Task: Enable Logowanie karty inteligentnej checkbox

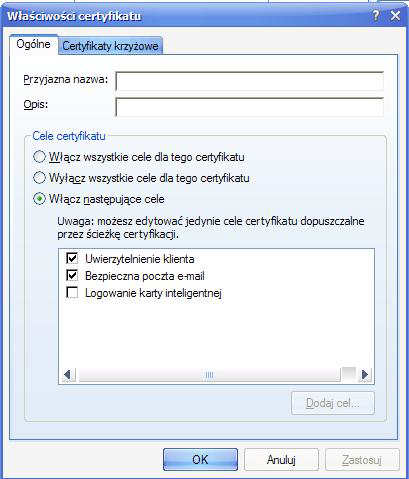Action: 72,293
